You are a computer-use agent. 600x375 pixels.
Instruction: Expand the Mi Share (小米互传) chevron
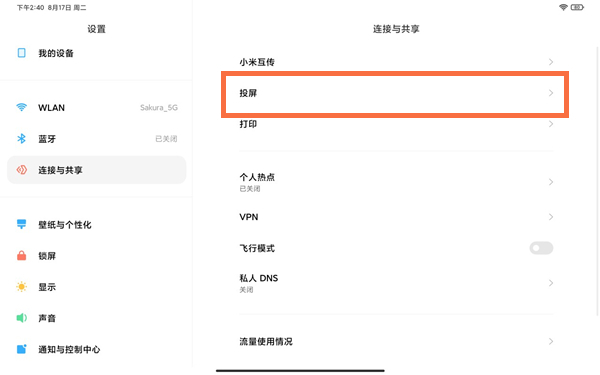pyautogui.click(x=551, y=62)
